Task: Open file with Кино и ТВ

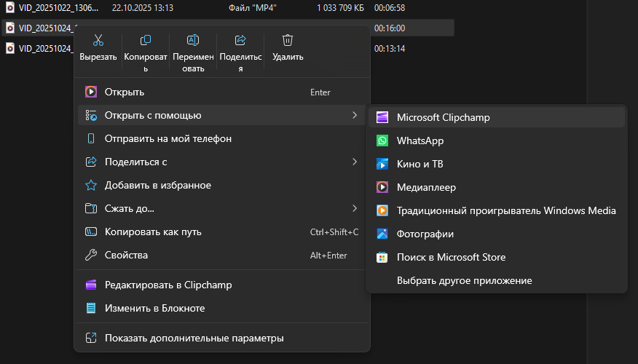Action: pyautogui.click(x=497, y=164)
